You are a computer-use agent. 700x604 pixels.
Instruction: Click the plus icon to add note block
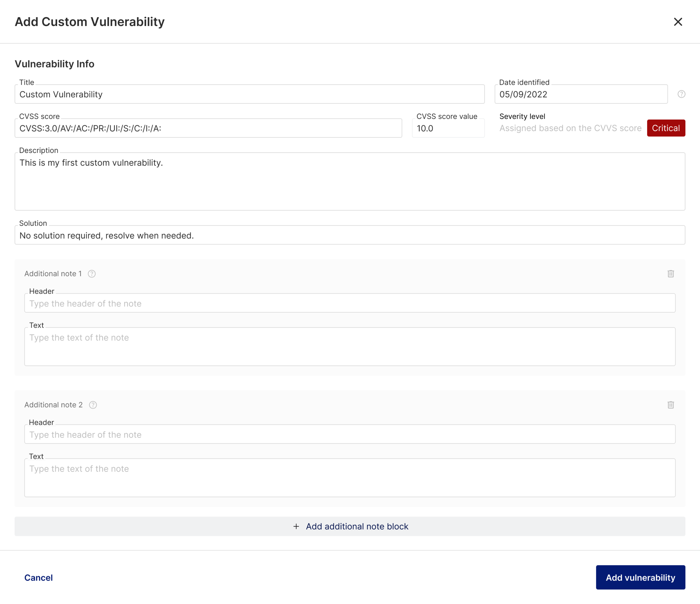(x=296, y=526)
